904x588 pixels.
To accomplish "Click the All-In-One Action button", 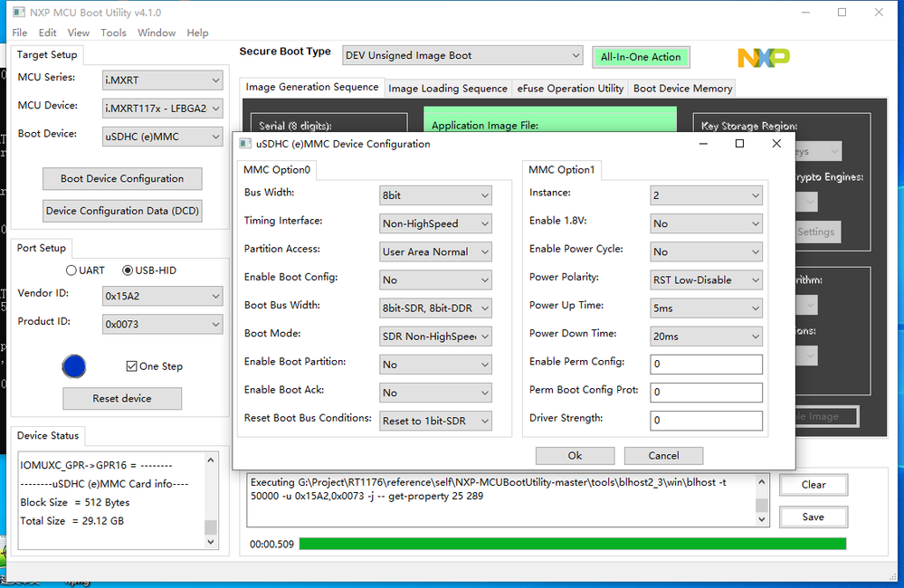I will [x=641, y=57].
